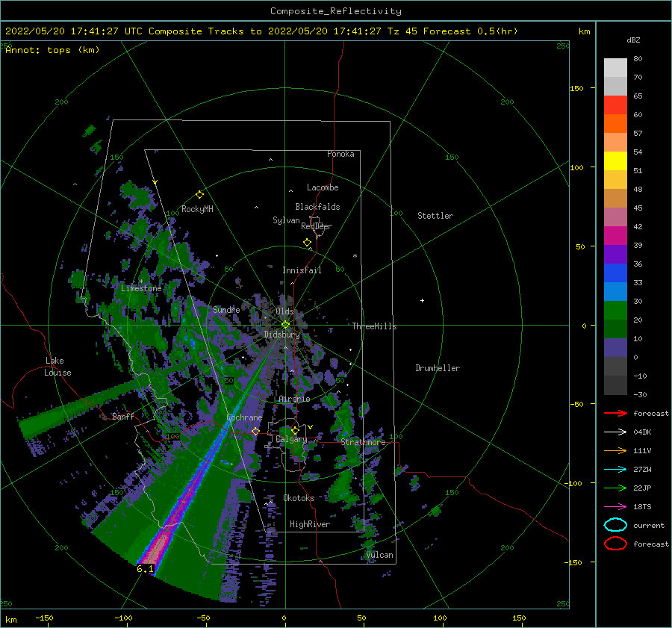Click the white 04DK arrow in legend
672x628 pixels.
click(615, 432)
